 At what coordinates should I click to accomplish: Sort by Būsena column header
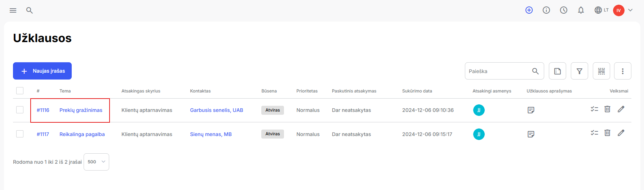269,91
